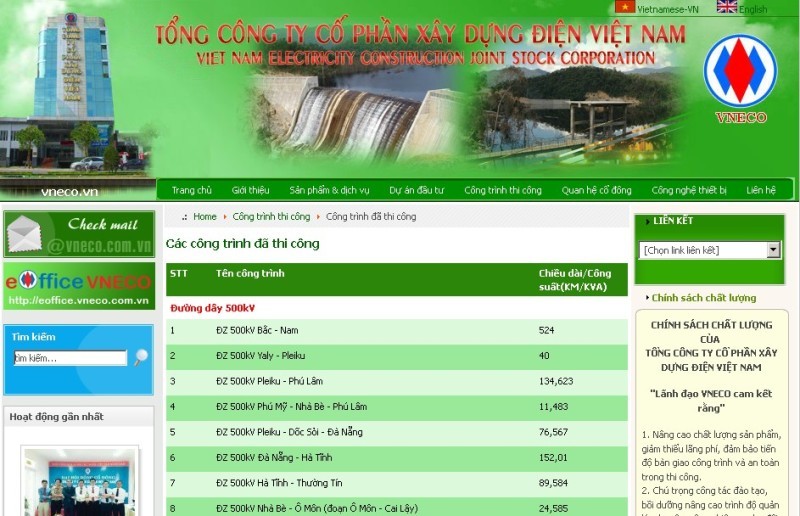Screen dimensions: 800x516
Task: Click the Hoạt động gần nhất heading
Action: (57, 417)
